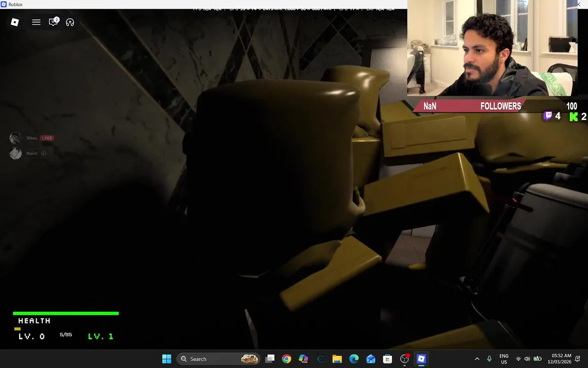Click the green HEALTH bar
Image resolution: width=588 pixels, height=368 pixels.
(x=66, y=313)
